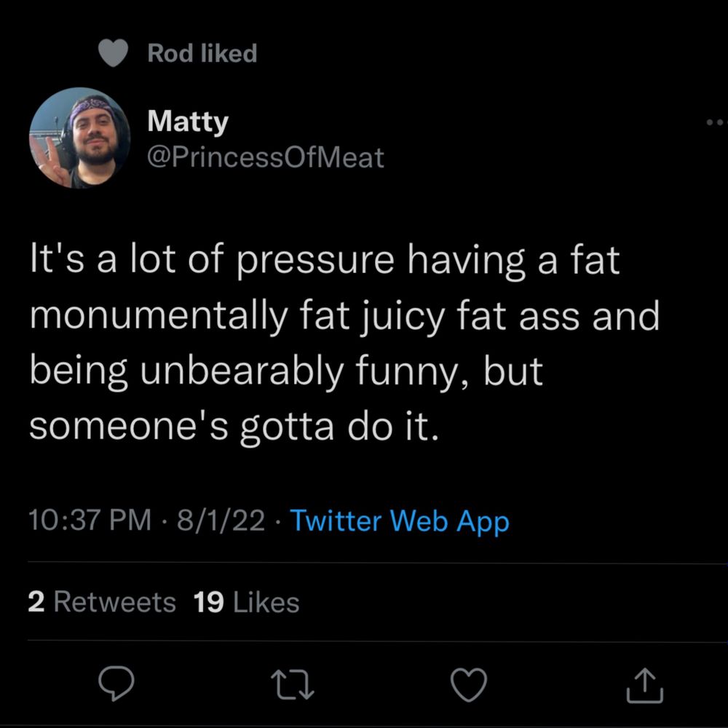Open the @PrincessOfMeat handle

(x=266, y=157)
